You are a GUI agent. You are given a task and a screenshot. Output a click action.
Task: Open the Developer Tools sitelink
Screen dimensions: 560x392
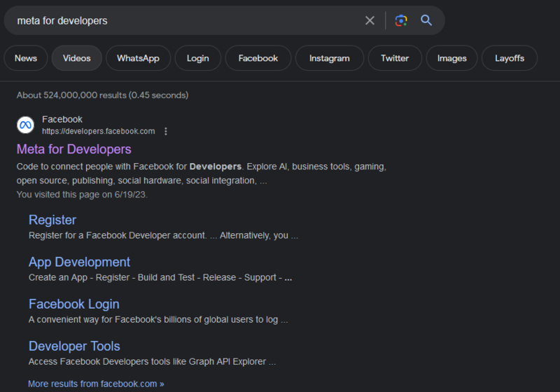tap(74, 346)
